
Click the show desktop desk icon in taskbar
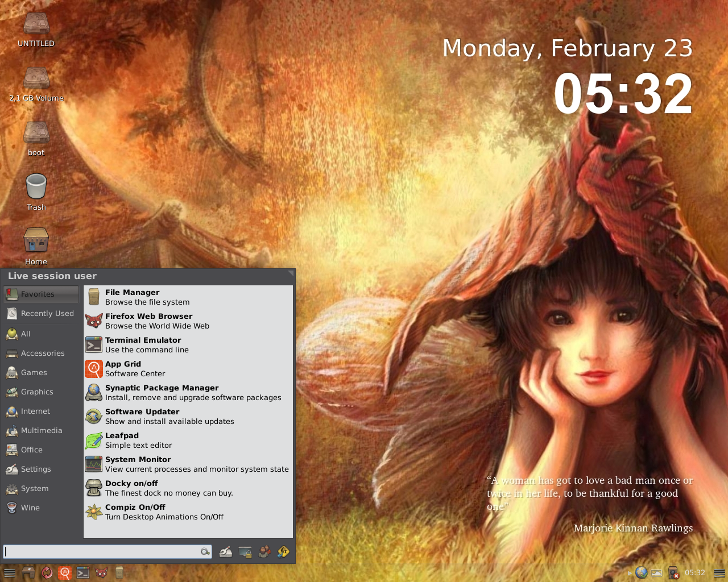tap(28, 573)
